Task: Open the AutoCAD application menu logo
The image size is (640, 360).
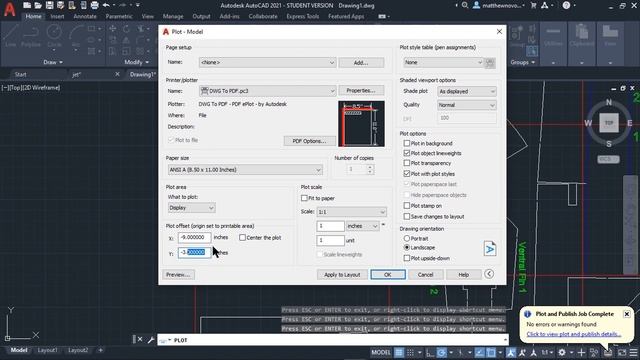Action: [x=9, y=9]
